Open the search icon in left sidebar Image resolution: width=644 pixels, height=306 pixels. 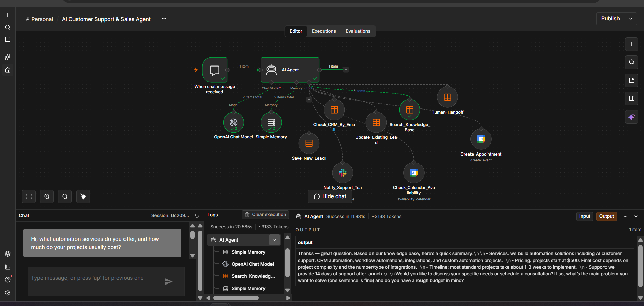pos(8,27)
